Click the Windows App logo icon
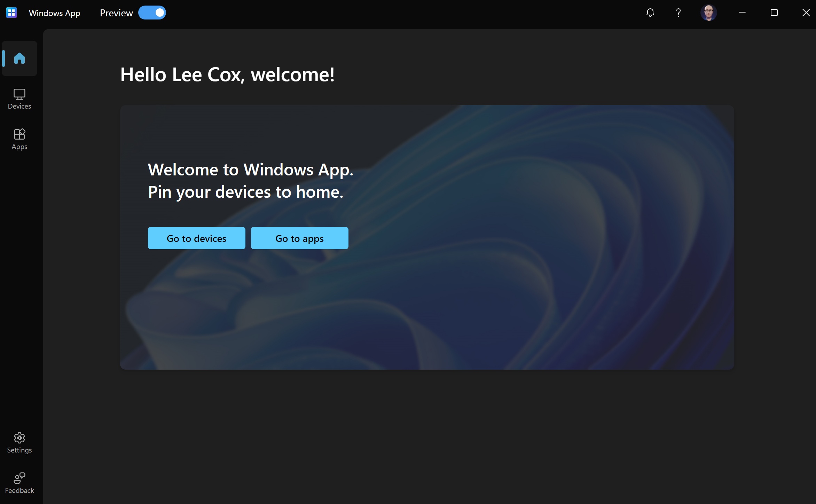Image resolution: width=816 pixels, height=504 pixels. [x=11, y=13]
